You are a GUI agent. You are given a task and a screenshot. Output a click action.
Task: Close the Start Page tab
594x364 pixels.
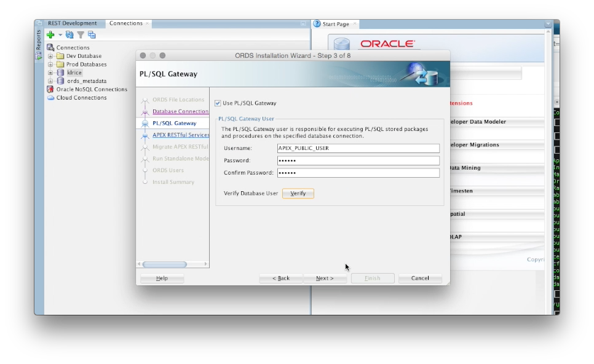(355, 23)
